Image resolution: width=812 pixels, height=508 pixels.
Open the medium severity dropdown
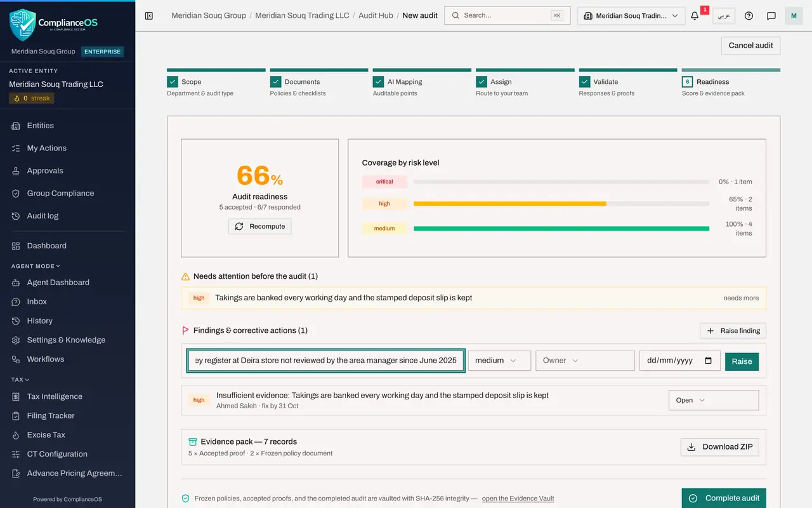(500, 361)
